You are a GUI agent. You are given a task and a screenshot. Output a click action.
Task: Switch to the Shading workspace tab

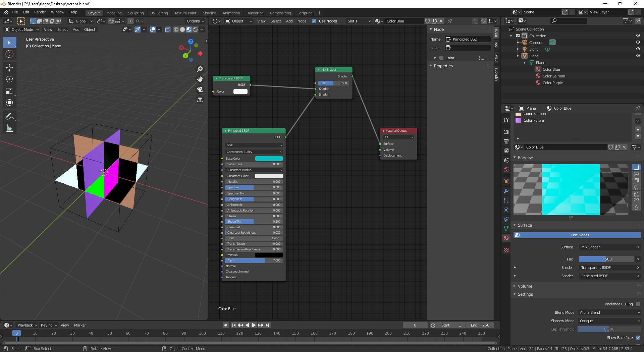[x=209, y=13]
